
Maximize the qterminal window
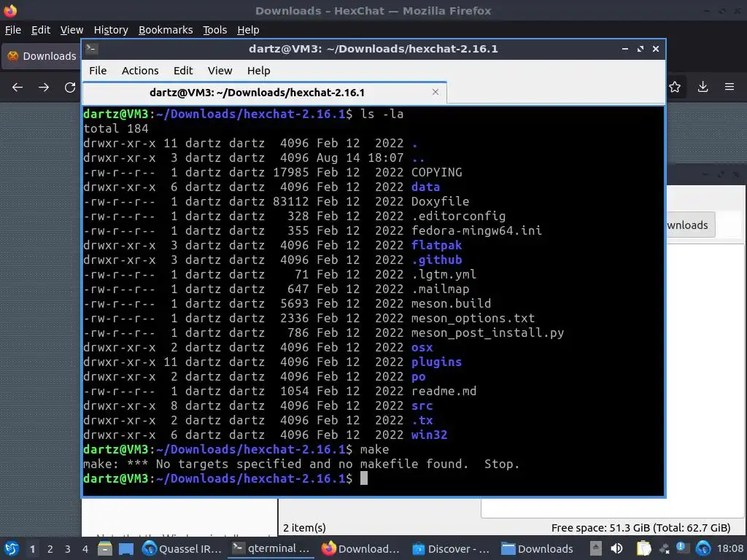coord(640,49)
